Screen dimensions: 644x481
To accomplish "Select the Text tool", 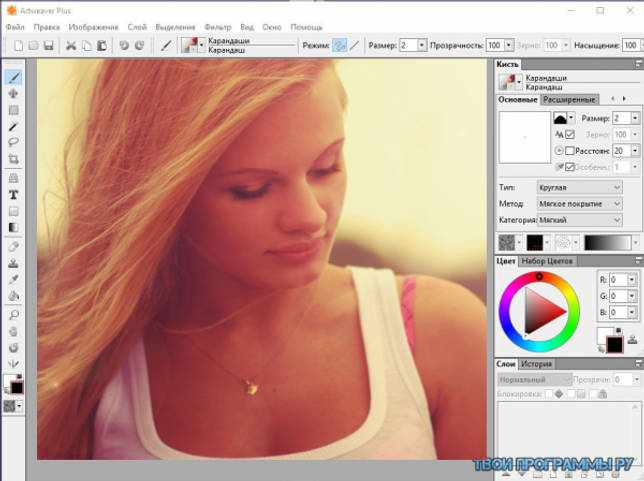I will pos(14,195).
